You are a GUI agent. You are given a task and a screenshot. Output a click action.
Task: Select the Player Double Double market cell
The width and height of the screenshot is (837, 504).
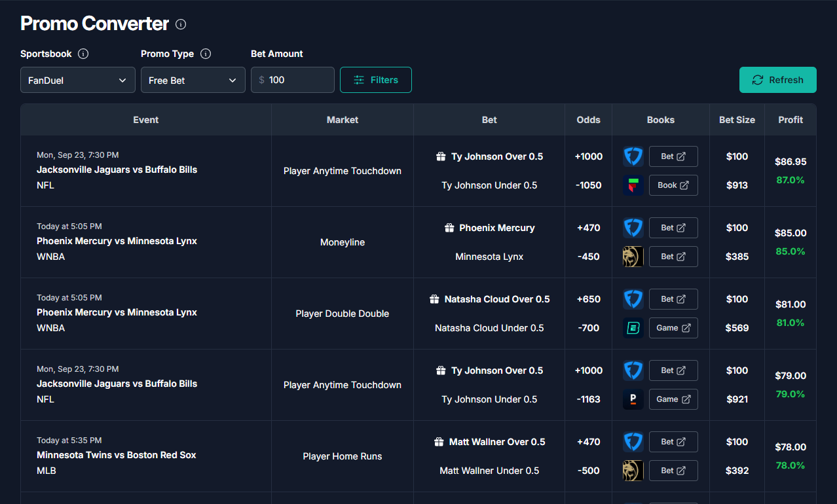(343, 314)
